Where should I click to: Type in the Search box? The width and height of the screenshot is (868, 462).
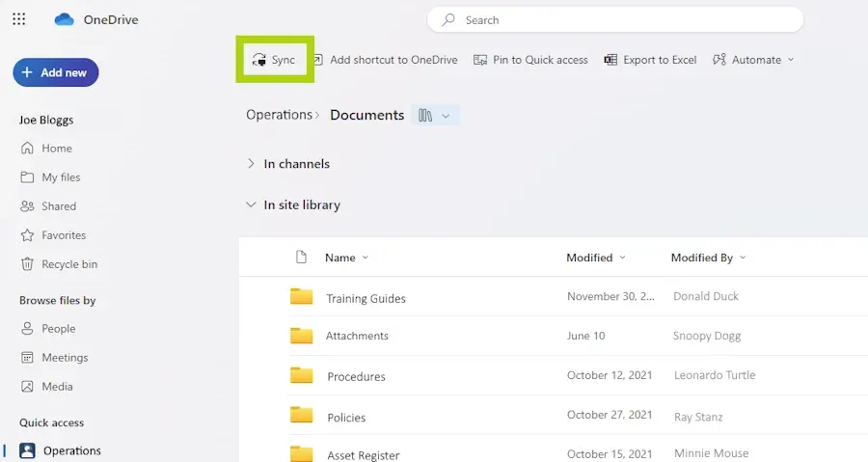pos(615,20)
